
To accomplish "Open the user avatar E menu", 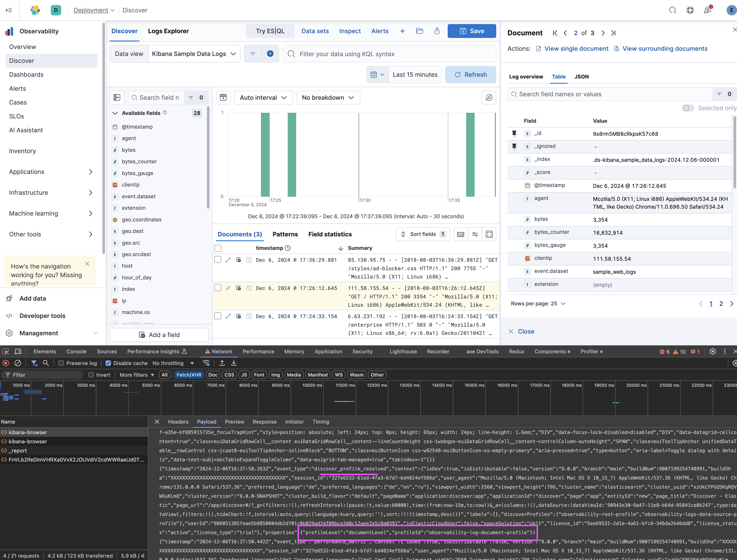I will click(x=731, y=10).
